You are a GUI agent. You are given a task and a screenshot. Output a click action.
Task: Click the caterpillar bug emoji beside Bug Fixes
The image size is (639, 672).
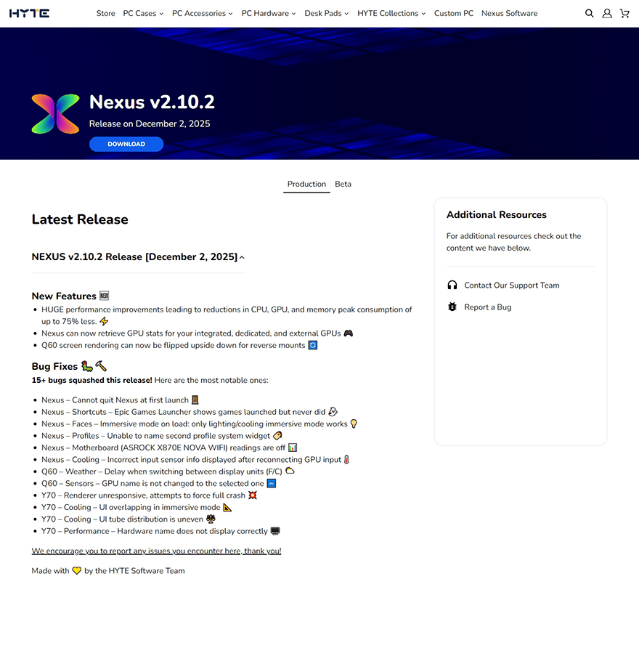[x=87, y=366]
